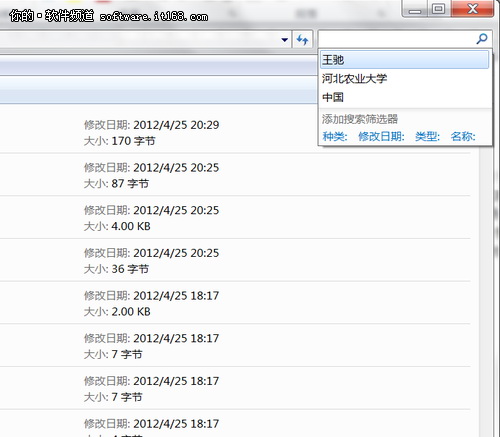Select the result with size 36 字节
Screen dimensions: 500x437
(x=235, y=260)
